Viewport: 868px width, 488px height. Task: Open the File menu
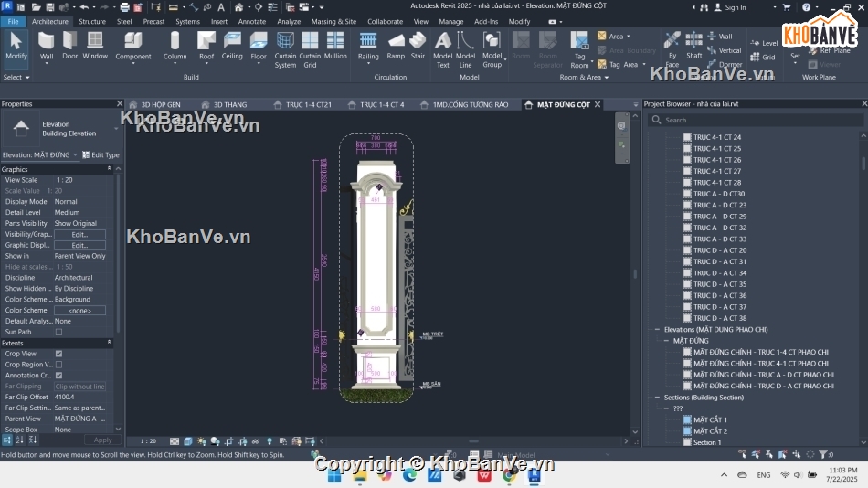click(13, 22)
